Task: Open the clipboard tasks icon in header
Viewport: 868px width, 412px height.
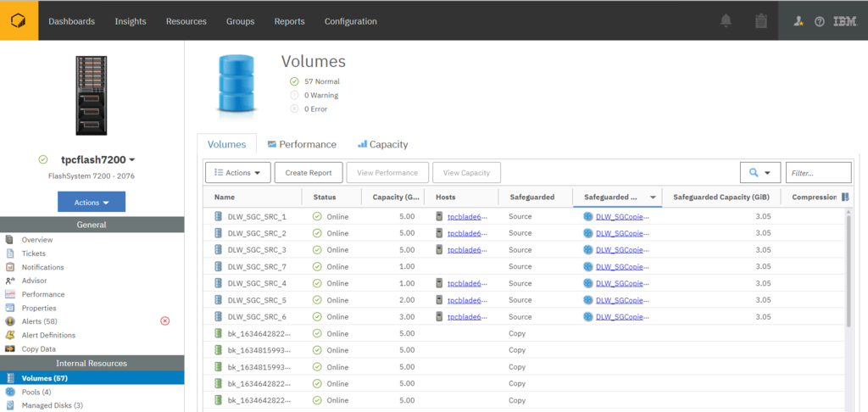Action: pyautogui.click(x=761, y=21)
